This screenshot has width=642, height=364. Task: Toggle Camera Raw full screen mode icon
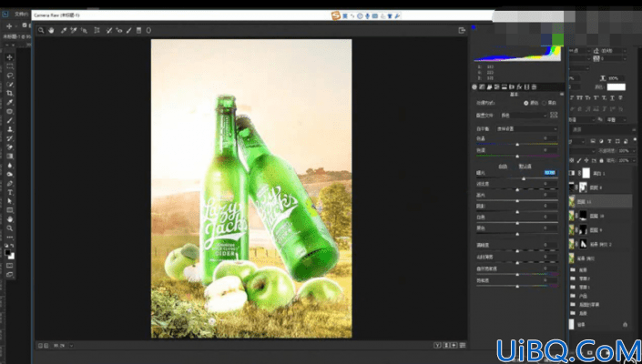(x=462, y=30)
